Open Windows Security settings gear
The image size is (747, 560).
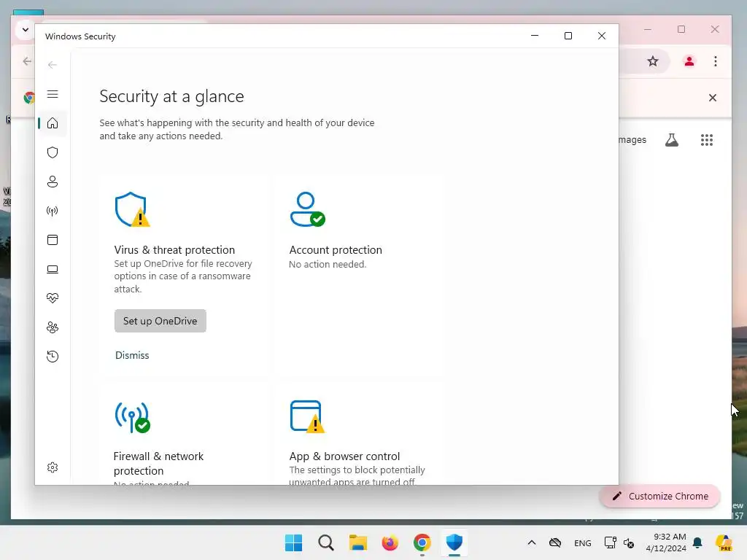53,467
